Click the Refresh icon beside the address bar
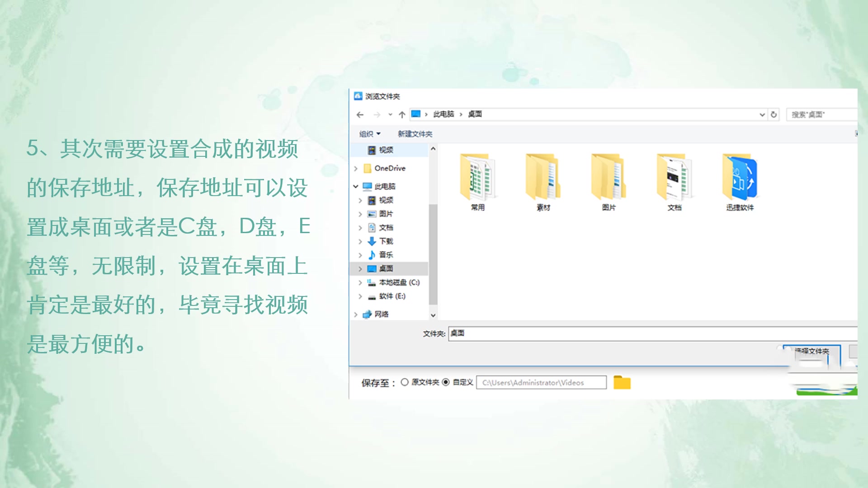Screen dimensions: 868x488 point(774,114)
